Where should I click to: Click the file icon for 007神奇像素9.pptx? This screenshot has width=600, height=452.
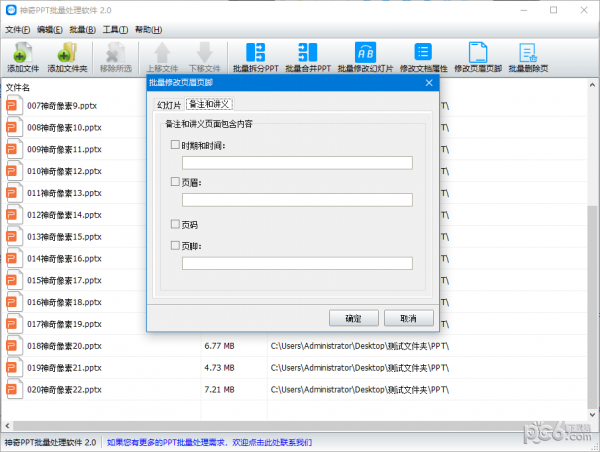(14, 105)
